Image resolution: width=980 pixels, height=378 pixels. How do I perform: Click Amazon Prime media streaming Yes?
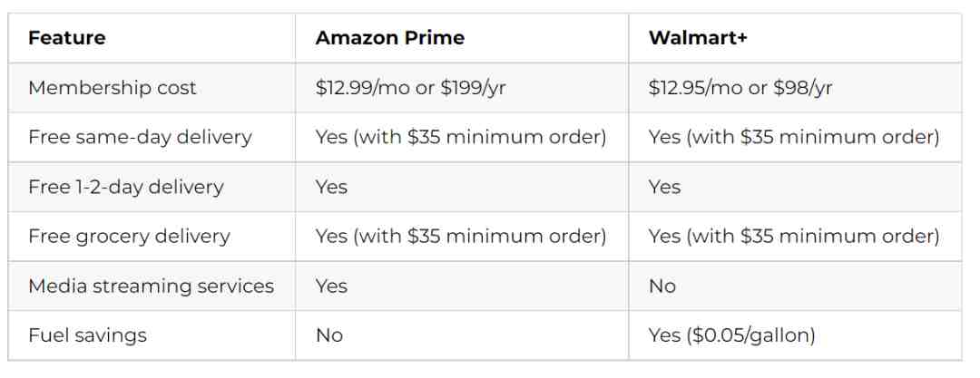[331, 286]
